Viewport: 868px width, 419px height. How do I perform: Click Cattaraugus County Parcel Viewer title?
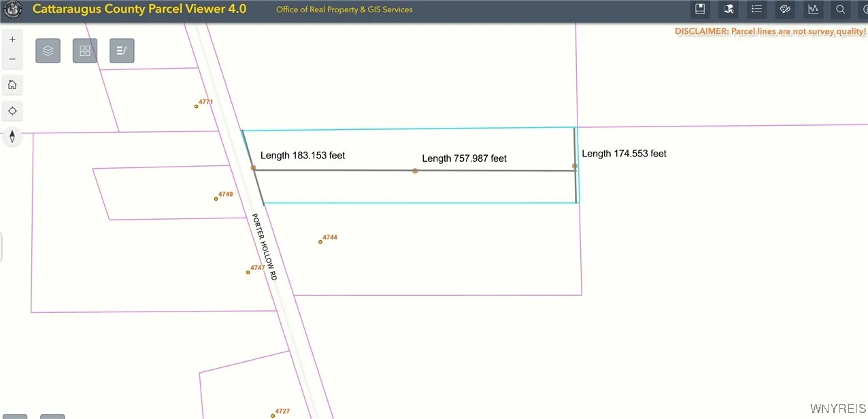pyautogui.click(x=139, y=10)
